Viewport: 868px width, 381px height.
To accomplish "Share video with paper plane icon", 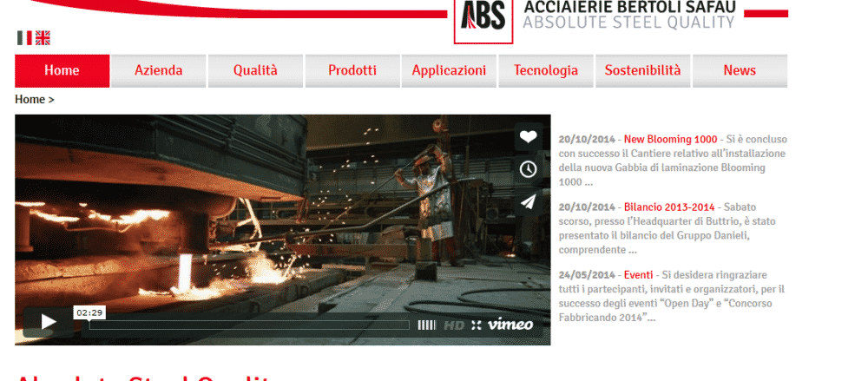I will pos(528,202).
